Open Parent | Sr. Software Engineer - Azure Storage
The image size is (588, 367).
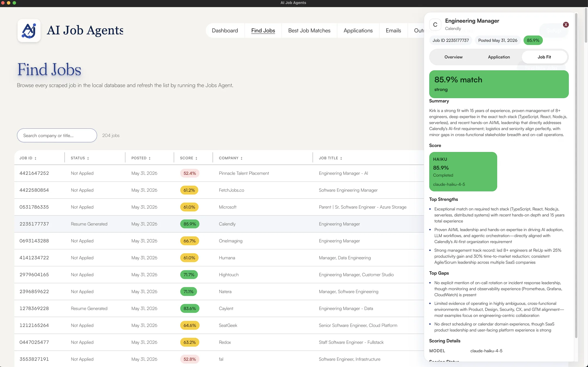click(x=363, y=207)
